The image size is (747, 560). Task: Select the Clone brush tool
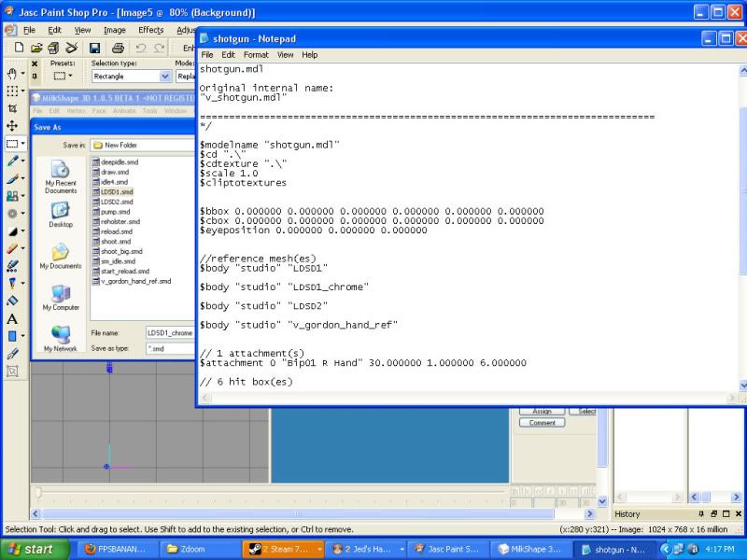click(12, 196)
